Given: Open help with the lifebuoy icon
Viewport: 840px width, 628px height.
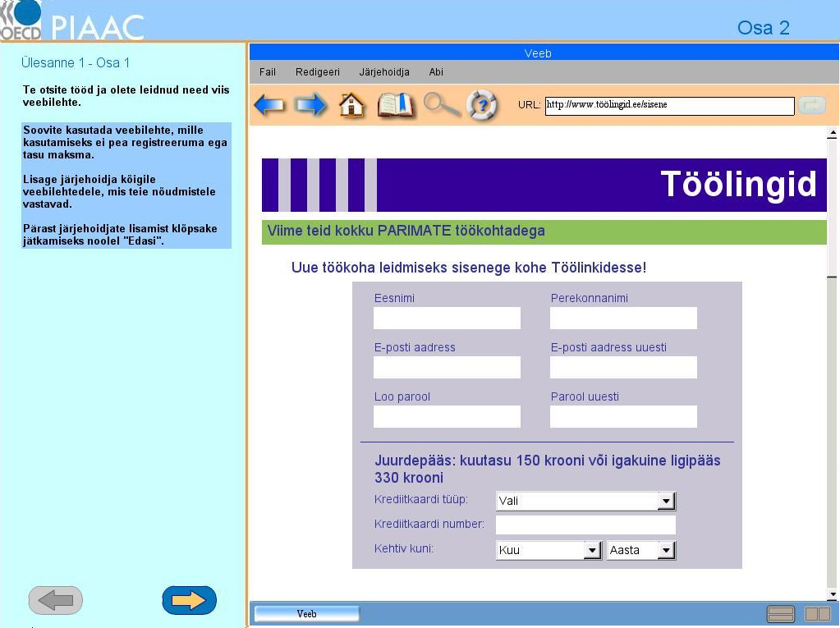Looking at the screenshot, I should (x=482, y=104).
